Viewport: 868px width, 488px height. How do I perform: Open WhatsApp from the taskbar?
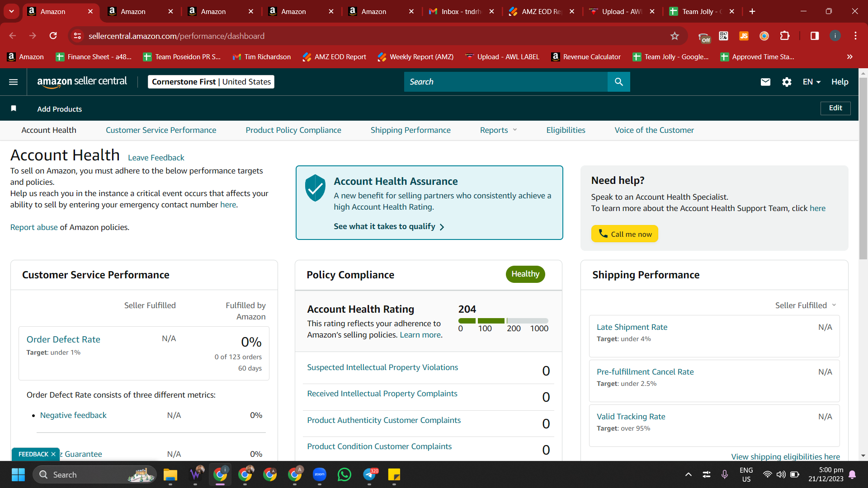click(x=344, y=474)
